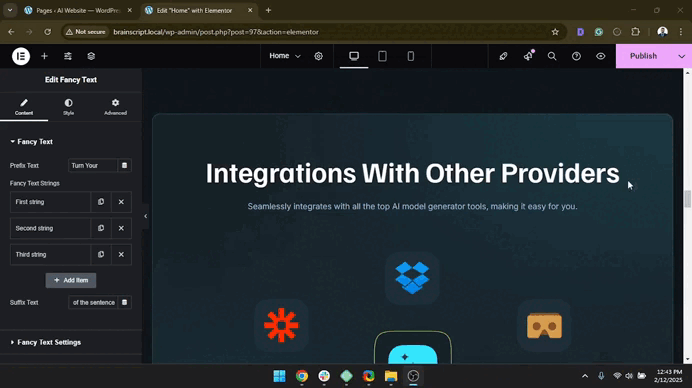Open the Third string item
The width and height of the screenshot is (692, 388).
coord(50,255)
